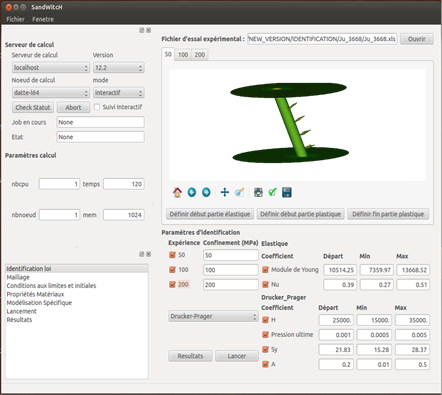Switch to the 200 tab
This screenshot has height=395, width=442.
(x=200, y=55)
